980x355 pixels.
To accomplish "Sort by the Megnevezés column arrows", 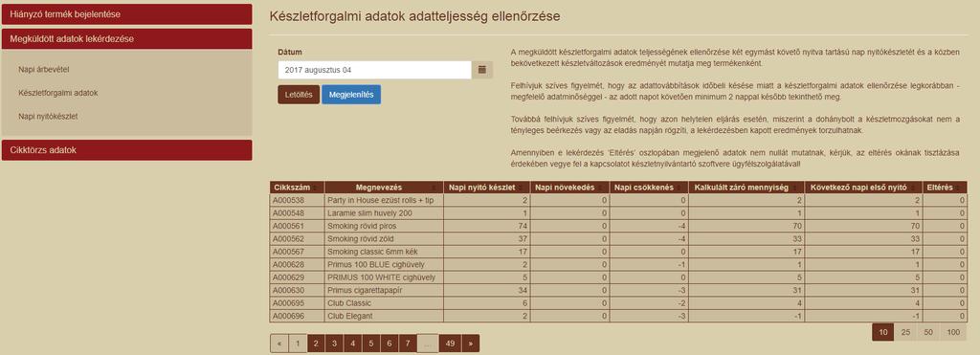I will [x=434, y=188].
